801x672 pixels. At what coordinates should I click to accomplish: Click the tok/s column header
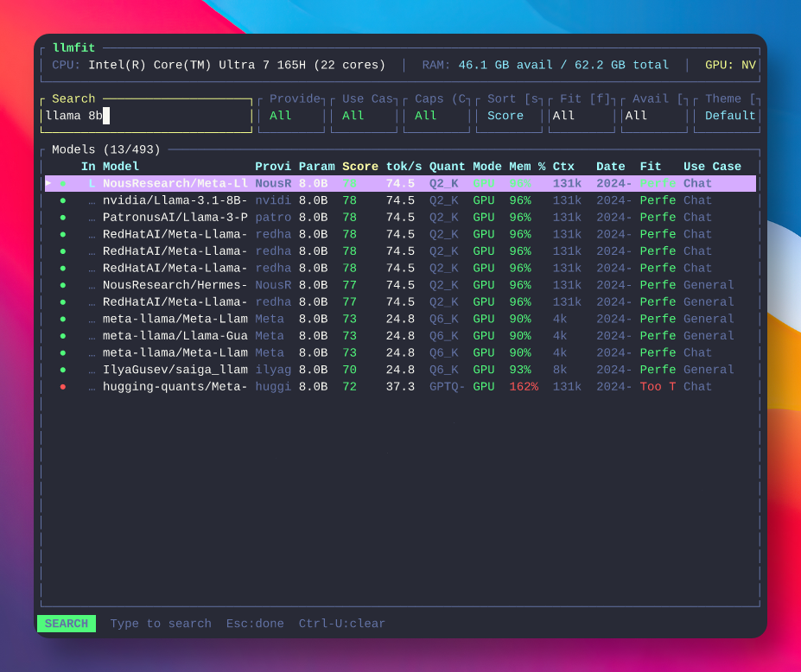point(404,167)
